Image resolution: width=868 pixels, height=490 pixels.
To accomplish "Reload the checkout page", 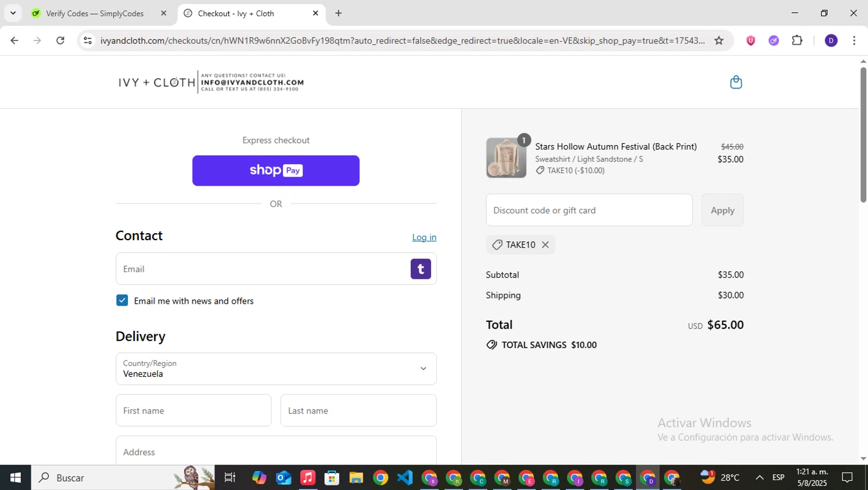I will click(x=60, y=40).
